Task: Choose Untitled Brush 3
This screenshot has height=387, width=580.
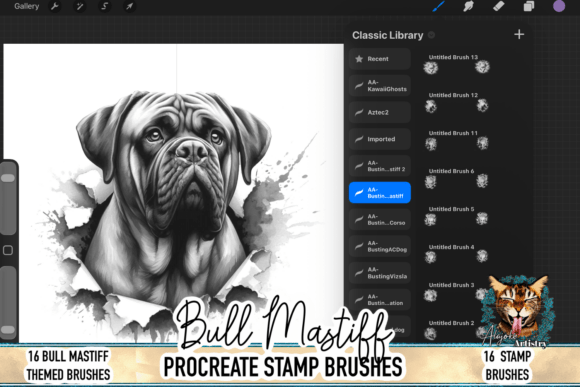Action: (x=457, y=292)
